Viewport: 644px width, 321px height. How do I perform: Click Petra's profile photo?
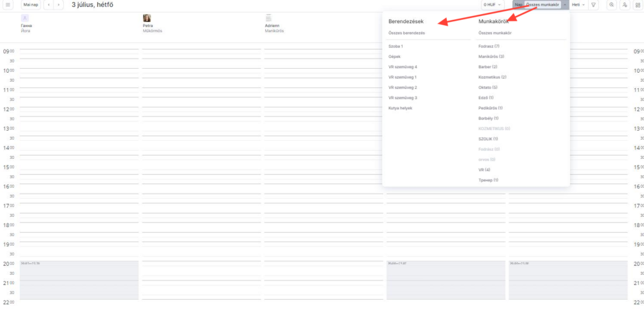[x=147, y=18]
